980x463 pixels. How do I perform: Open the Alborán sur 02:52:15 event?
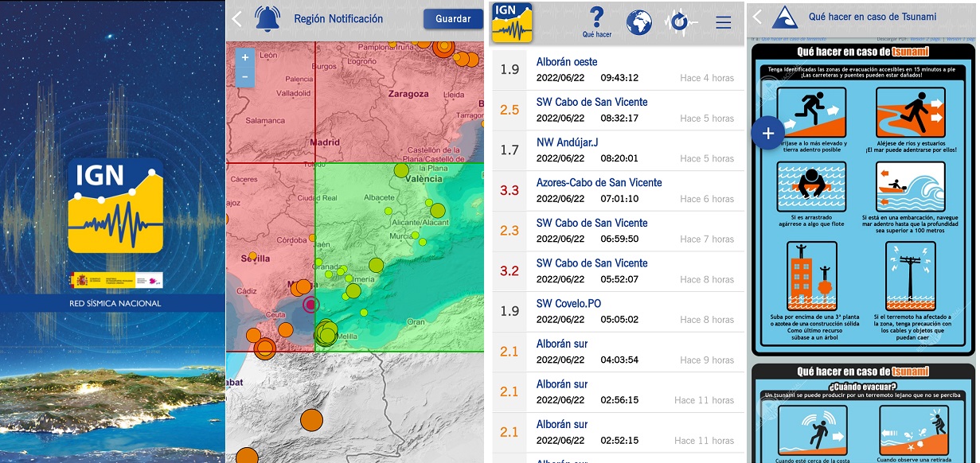[619, 433]
